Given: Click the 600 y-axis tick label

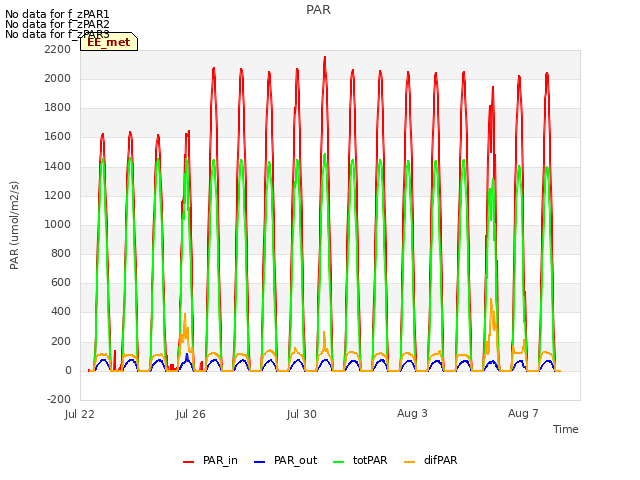Looking at the screenshot, I should [x=61, y=283].
